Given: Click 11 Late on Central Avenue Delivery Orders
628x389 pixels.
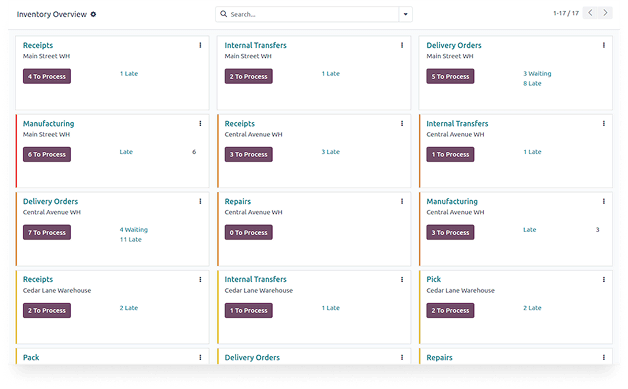Looking at the screenshot, I should [131, 240].
